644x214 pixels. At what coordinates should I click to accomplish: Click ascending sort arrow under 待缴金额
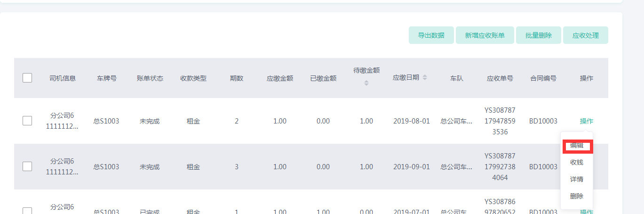point(366,81)
